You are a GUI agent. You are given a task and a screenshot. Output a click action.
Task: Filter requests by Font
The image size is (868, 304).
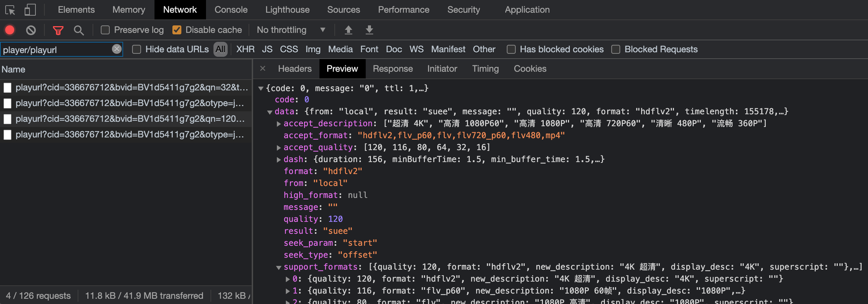tap(369, 49)
